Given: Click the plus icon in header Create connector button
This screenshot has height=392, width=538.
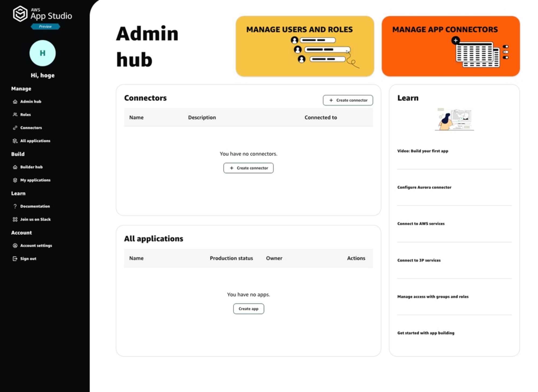Looking at the screenshot, I should coord(331,100).
